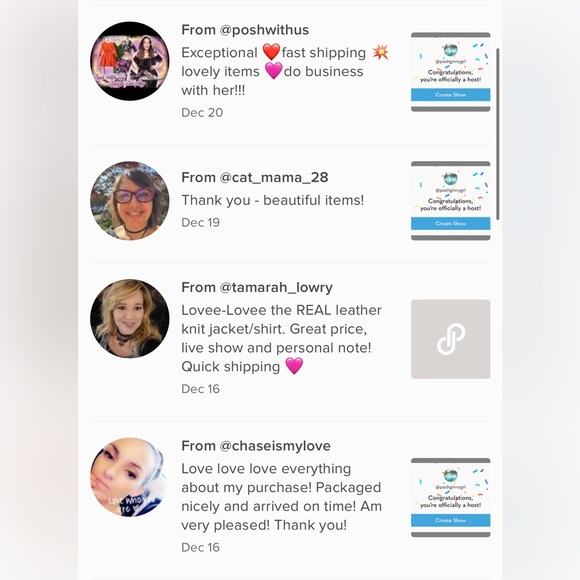Click Create Show button in bottom thumbnail
Viewport: 580px width, 580px height.
[x=451, y=520]
